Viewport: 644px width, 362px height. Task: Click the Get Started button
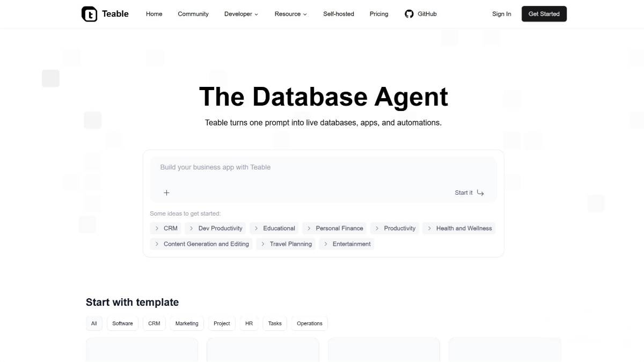[544, 14]
